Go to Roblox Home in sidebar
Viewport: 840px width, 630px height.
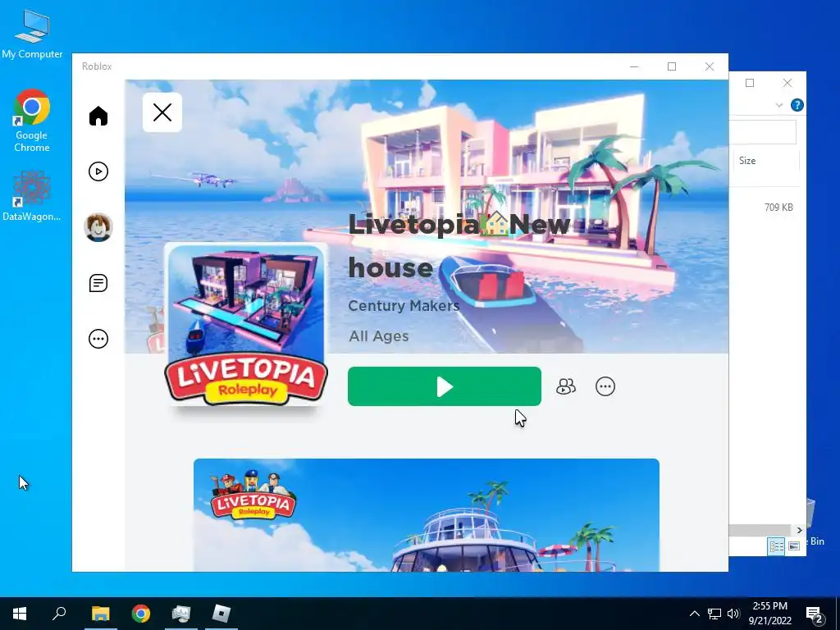point(98,116)
